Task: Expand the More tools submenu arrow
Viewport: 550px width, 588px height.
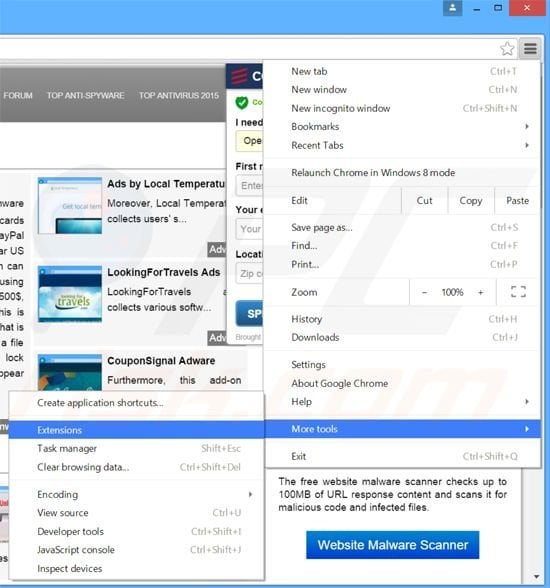Action: click(527, 429)
